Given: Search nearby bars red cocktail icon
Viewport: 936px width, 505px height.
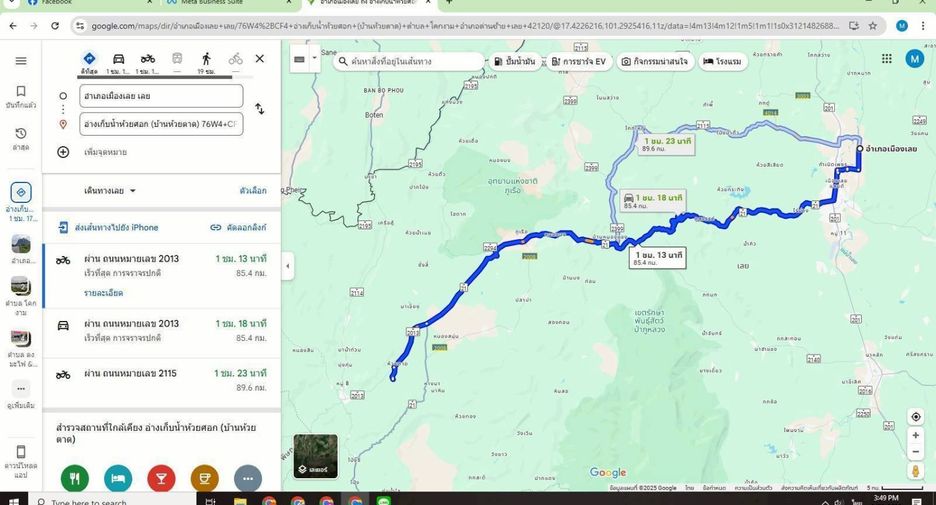Looking at the screenshot, I should [161, 478].
